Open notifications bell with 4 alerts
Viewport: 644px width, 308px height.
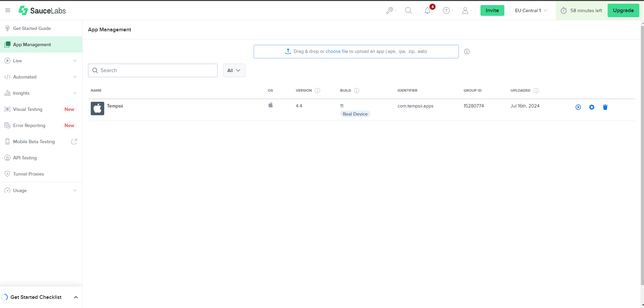coord(428,10)
